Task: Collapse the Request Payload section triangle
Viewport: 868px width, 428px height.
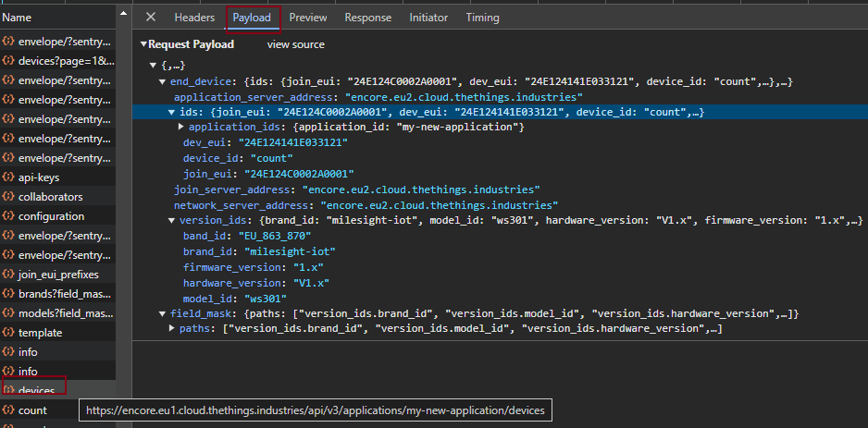Action: (144, 44)
